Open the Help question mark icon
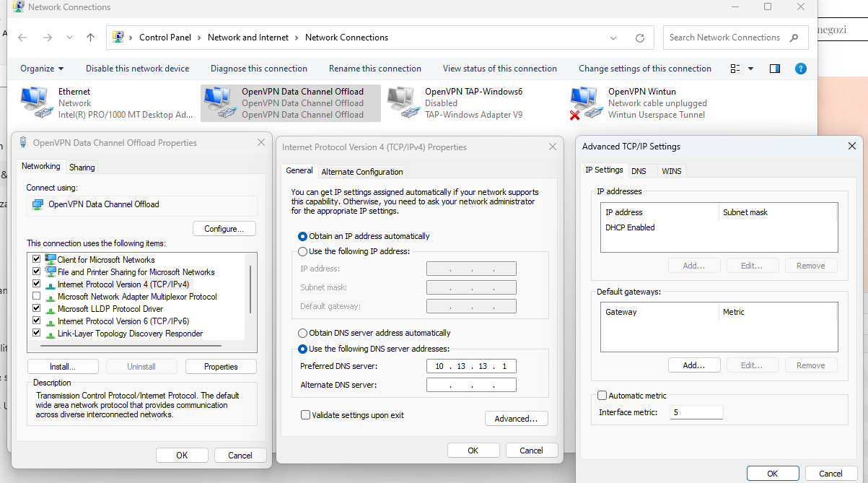The height and width of the screenshot is (483, 868). point(800,69)
